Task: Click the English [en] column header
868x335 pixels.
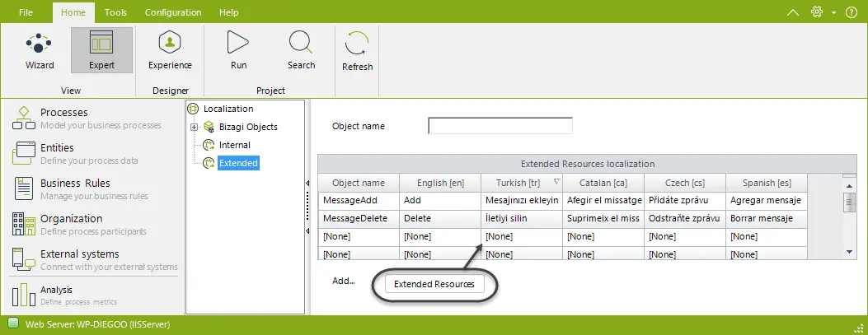Action: click(x=440, y=183)
